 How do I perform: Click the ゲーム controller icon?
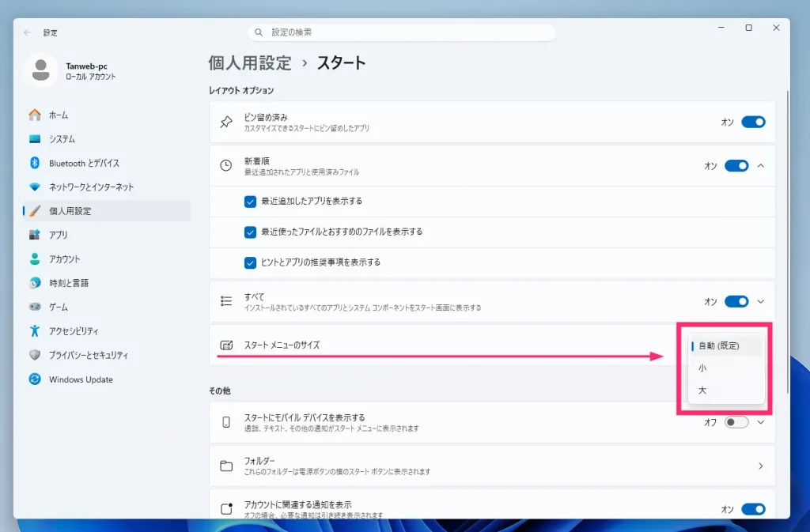(35, 307)
